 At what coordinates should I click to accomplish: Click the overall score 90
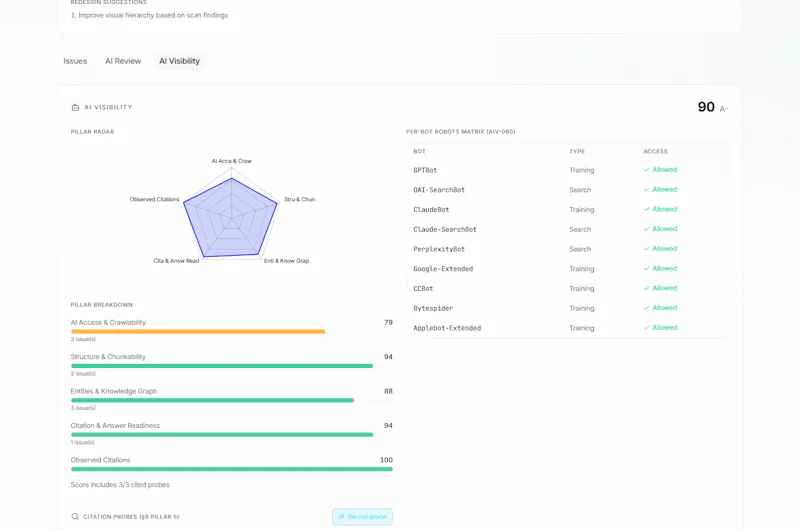(706, 107)
